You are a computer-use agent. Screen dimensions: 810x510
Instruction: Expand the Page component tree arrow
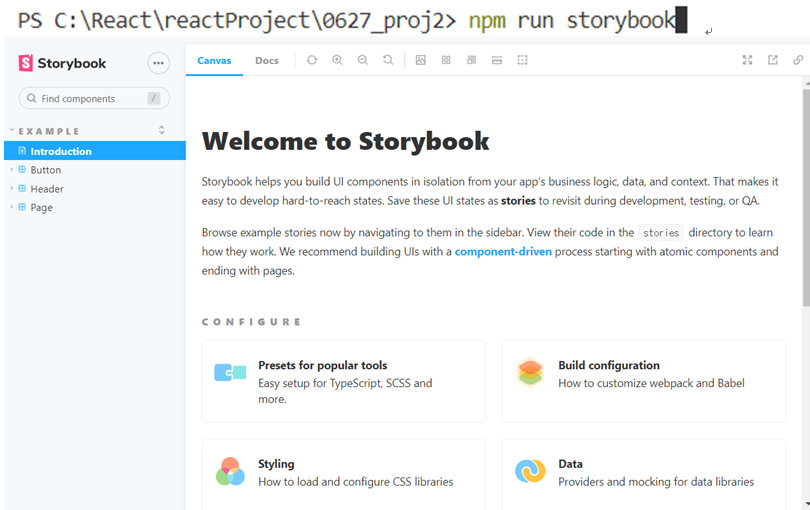[x=12, y=207]
